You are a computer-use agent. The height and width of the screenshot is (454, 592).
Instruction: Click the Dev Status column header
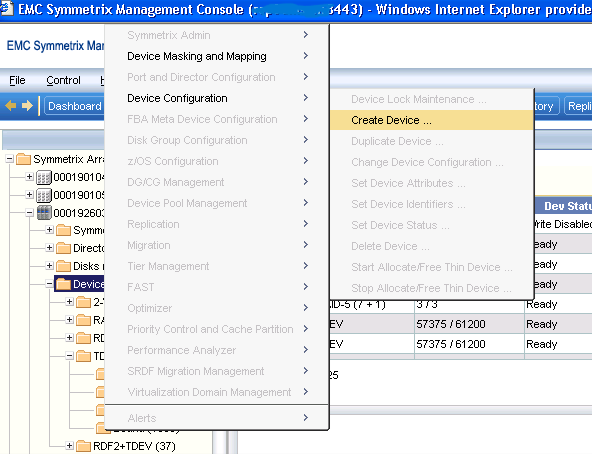(563, 206)
